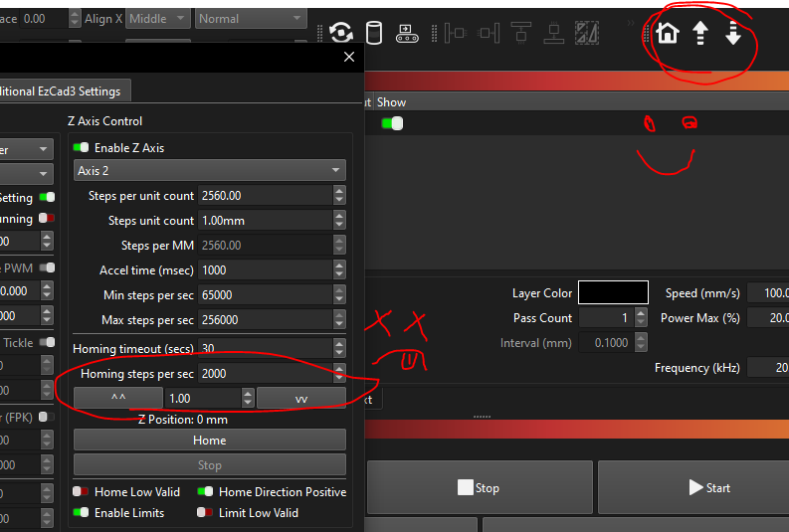789x532 pixels.
Task: Toggle the Enable Limits switch
Action: pyautogui.click(x=81, y=512)
